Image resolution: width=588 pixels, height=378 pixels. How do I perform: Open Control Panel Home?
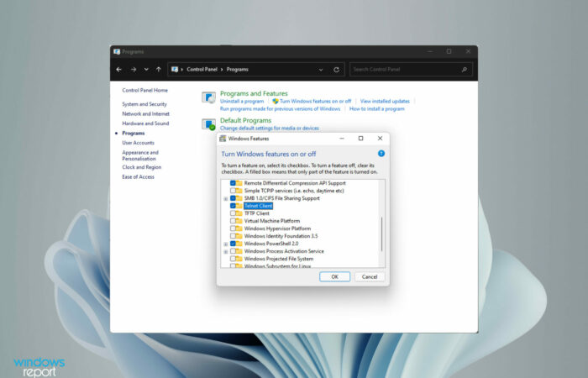pyautogui.click(x=144, y=91)
